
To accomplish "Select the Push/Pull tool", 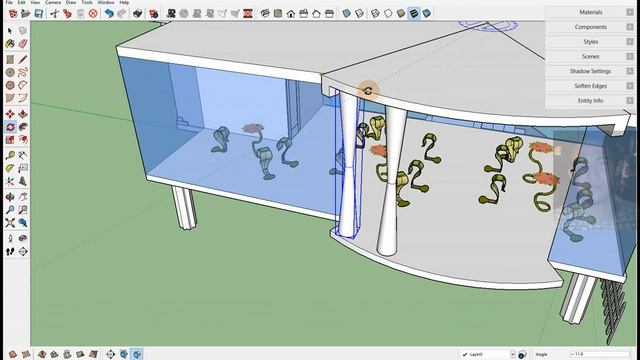I will (23, 114).
